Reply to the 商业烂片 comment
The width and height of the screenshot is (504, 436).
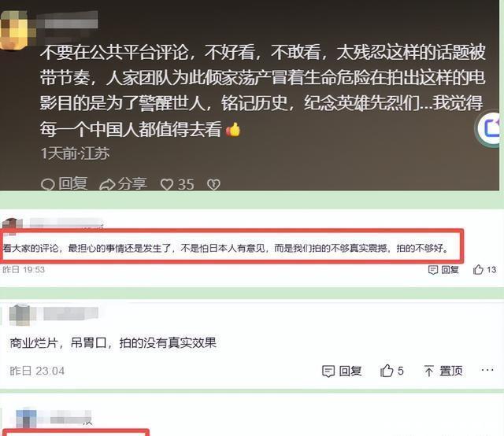[342, 371]
